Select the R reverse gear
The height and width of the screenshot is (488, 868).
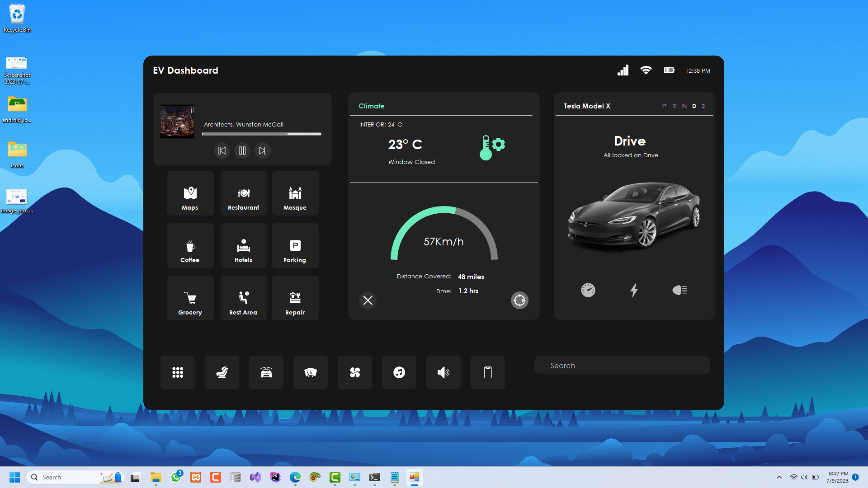674,106
